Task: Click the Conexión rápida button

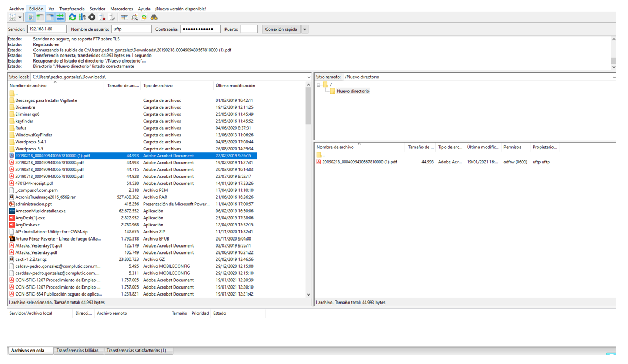Action: pos(281,29)
